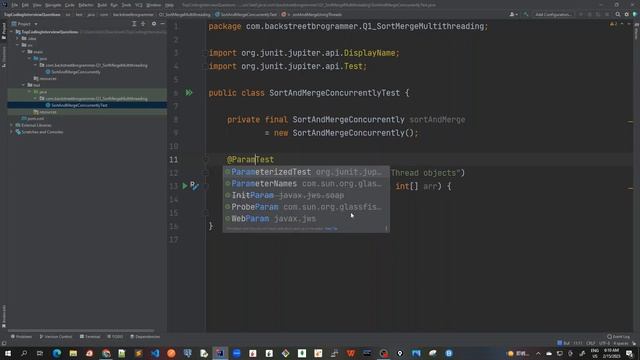Click the fold marker beside line 3 imports

click(205, 53)
